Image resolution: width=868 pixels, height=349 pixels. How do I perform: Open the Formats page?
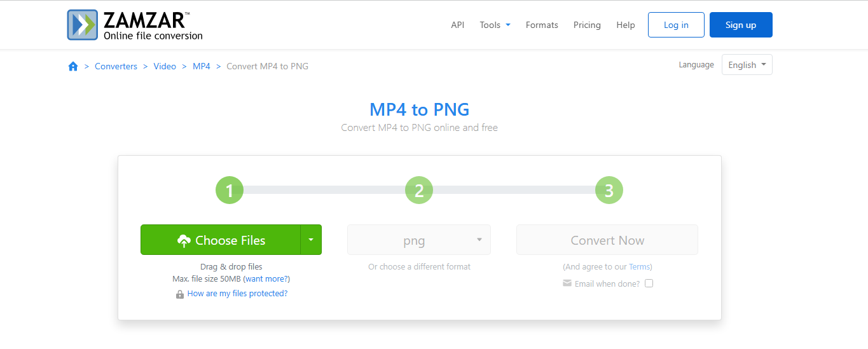point(542,25)
